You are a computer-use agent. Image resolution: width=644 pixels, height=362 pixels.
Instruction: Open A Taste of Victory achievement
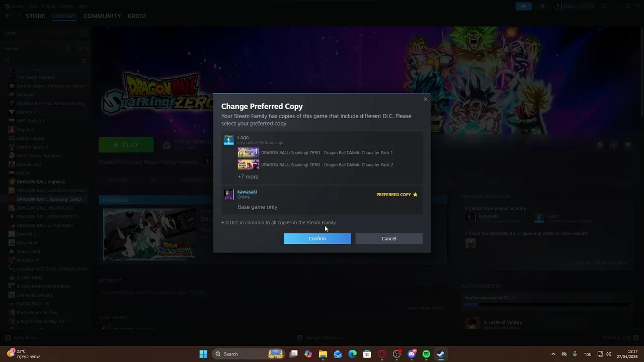click(503, 322)
